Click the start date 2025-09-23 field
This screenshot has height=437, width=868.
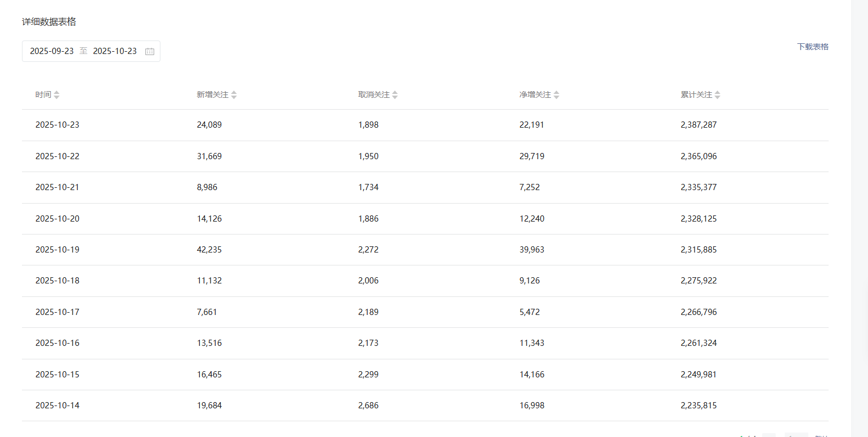[x=52, y=51]
